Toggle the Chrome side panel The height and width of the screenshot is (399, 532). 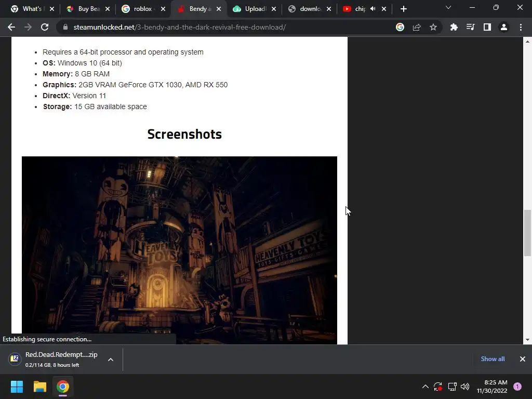point(487,27)
